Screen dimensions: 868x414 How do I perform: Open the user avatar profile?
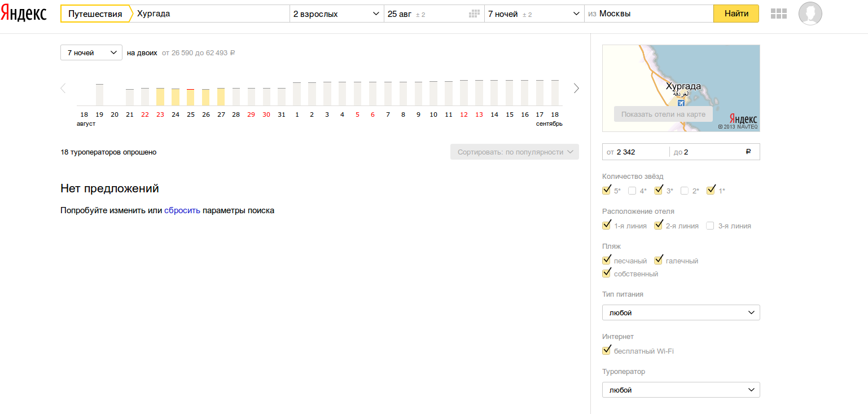click(x=810, y=14)
